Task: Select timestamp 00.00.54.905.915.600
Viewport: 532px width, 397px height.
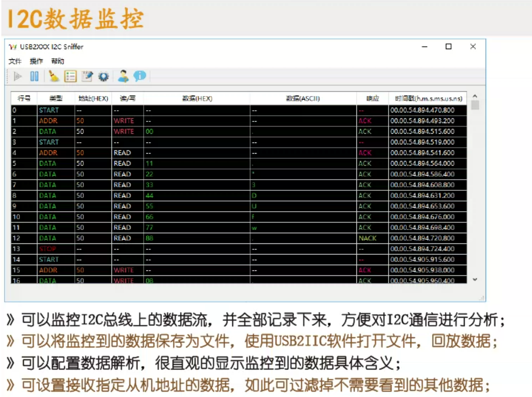Action: pos(428,259)
